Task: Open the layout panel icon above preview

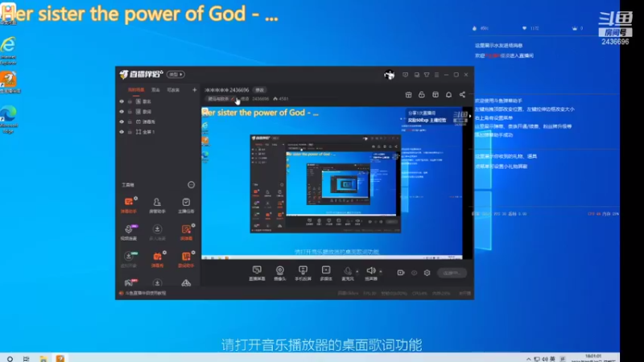Action: 436,95
